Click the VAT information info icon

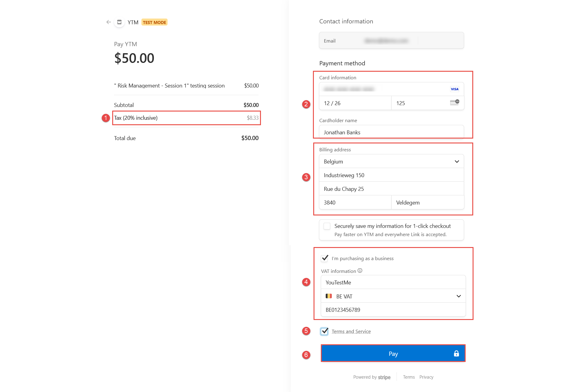[360, 270]
